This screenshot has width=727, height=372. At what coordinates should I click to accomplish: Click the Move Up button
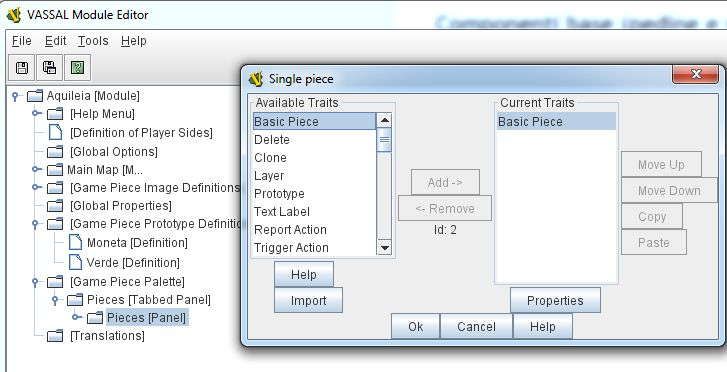point(661,164)
